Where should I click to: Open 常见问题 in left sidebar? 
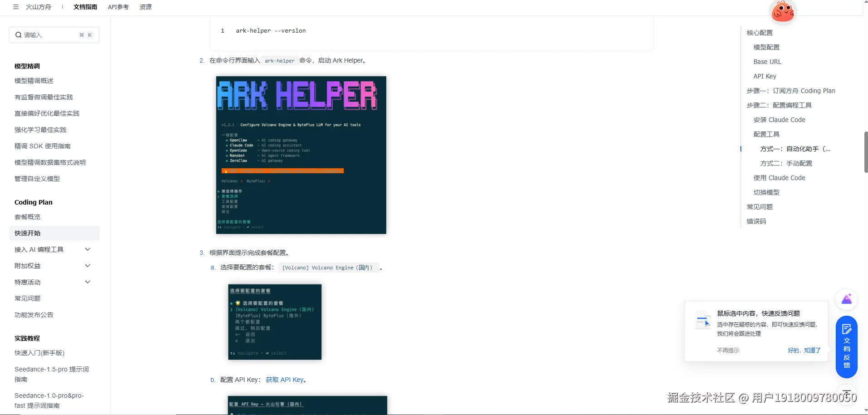(x=27, y=298)
